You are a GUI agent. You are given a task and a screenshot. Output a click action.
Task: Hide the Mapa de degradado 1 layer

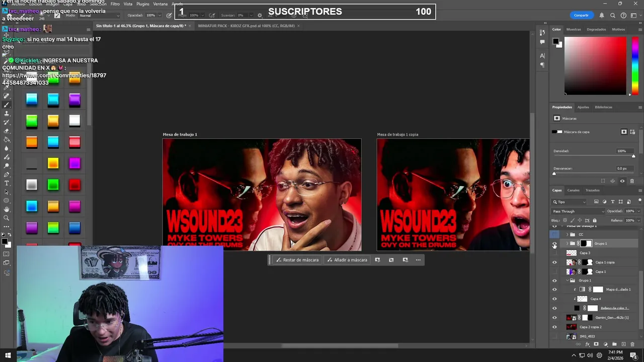click(x=554, y=290)
